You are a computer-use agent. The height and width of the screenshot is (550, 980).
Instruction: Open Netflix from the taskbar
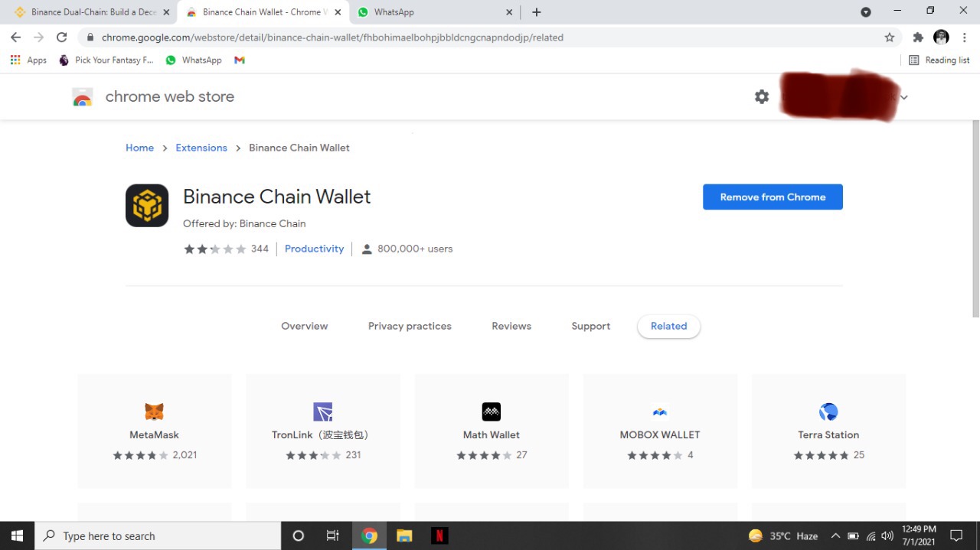(x=439, y=535)
